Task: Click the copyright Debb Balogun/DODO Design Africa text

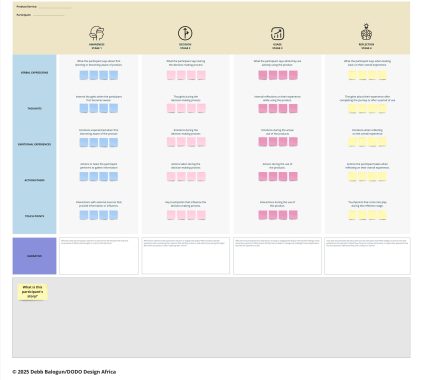Action: [64, 372]
